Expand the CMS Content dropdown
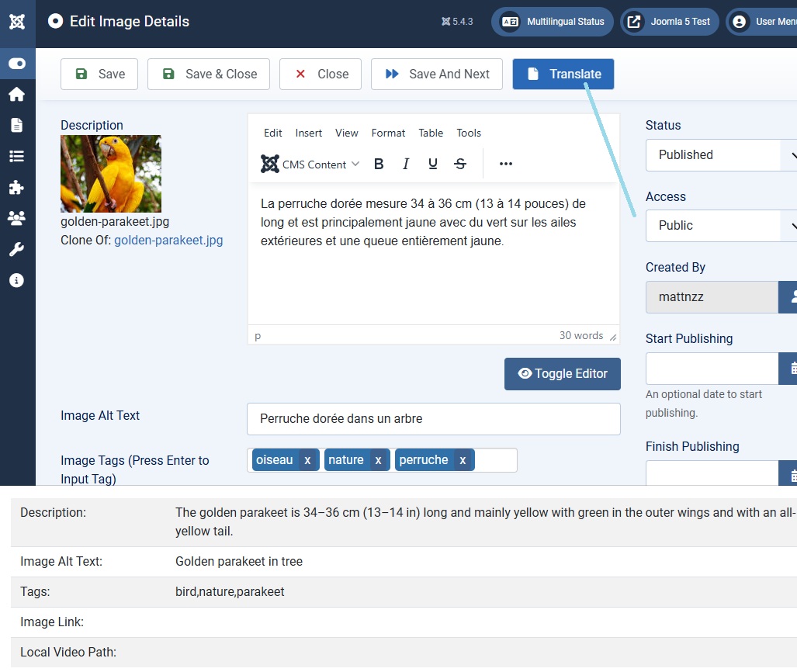 tap(311, 164)
